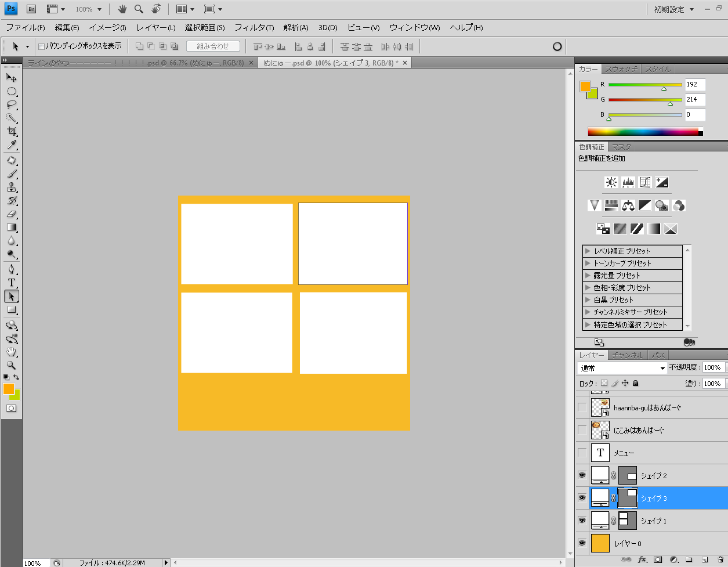Switch to the ラインのやつ document tab

point(140,63)
